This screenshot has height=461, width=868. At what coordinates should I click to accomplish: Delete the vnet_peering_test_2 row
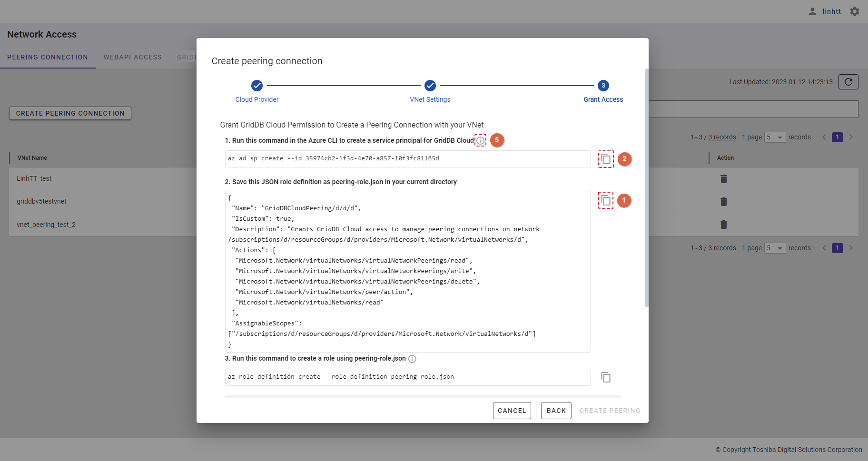point(723,225)
